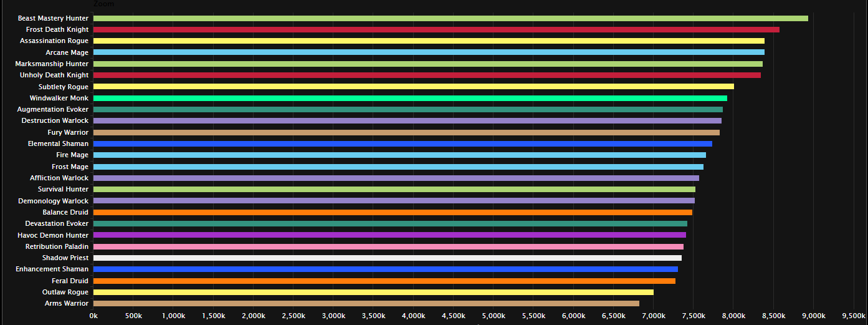Click the '7,000k' x-axis tick label
This screenshot has width=868, height=325.
pos(654,316)
